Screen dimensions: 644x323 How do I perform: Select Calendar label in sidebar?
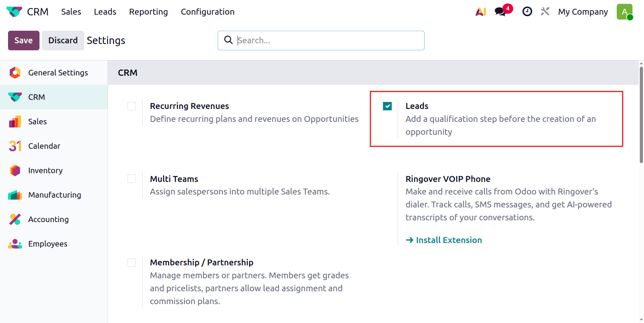point(44,146)
